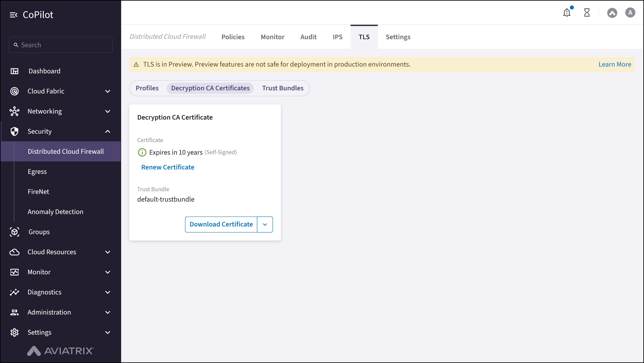Click the Cloud Resources cloud icon
The height and width of the screenshot is (363, 644).
click(x=15, y=252)
